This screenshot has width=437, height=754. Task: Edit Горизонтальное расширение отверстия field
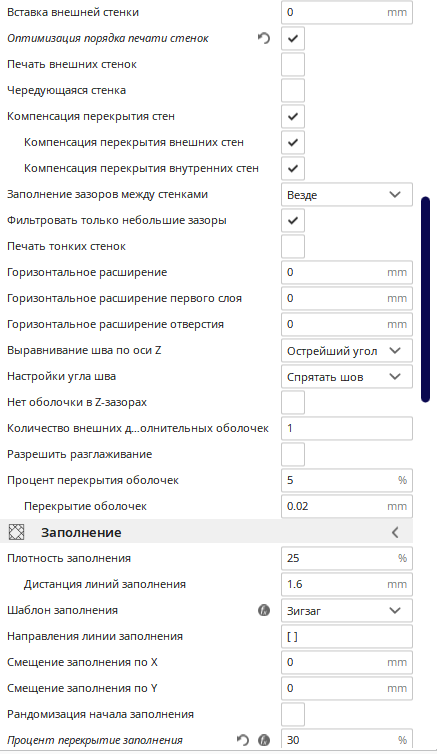pyautogui.click(x=347, y=324)
